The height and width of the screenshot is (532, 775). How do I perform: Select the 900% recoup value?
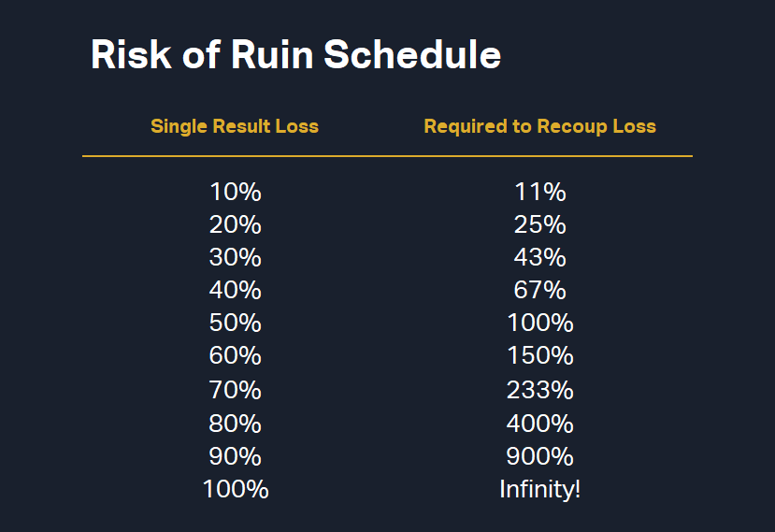(539, 456)
